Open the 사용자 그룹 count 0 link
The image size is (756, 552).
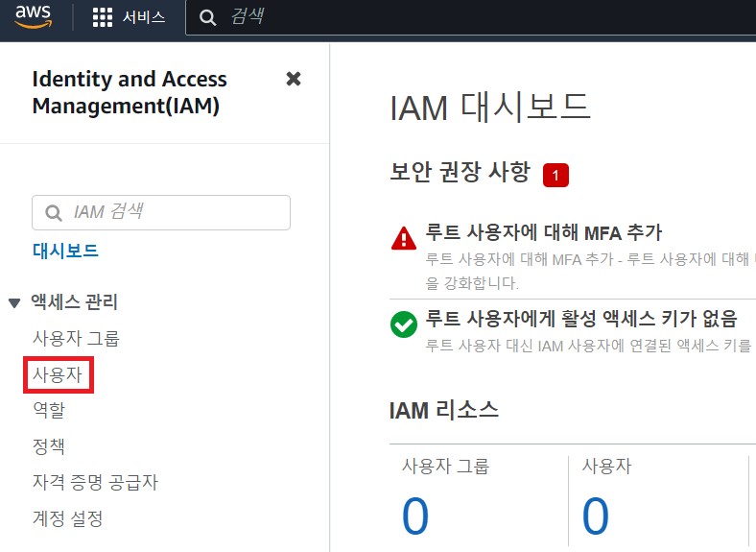[415, 516]
